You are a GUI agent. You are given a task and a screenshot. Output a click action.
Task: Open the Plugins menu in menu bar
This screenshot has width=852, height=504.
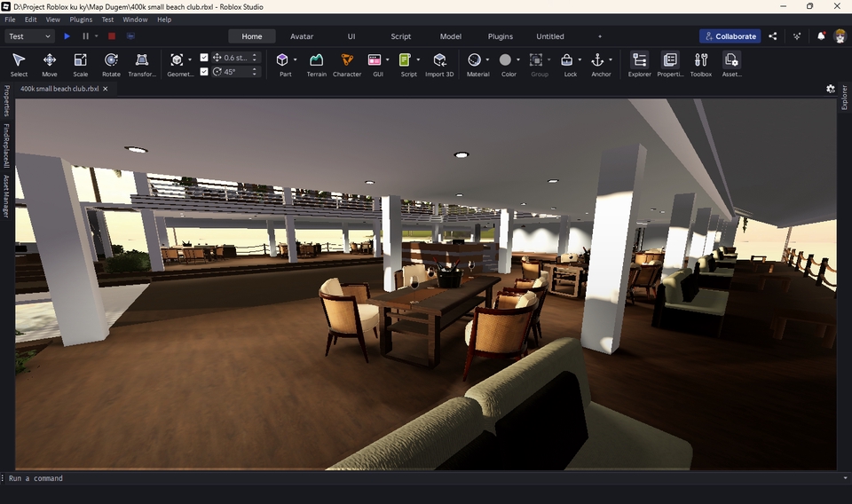tap(81, 20)
